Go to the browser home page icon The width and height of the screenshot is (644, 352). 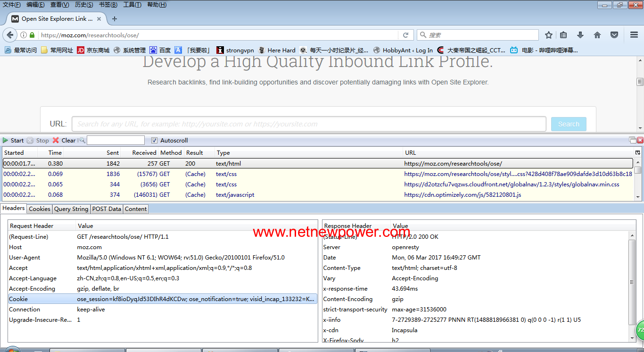coord(597,35)
